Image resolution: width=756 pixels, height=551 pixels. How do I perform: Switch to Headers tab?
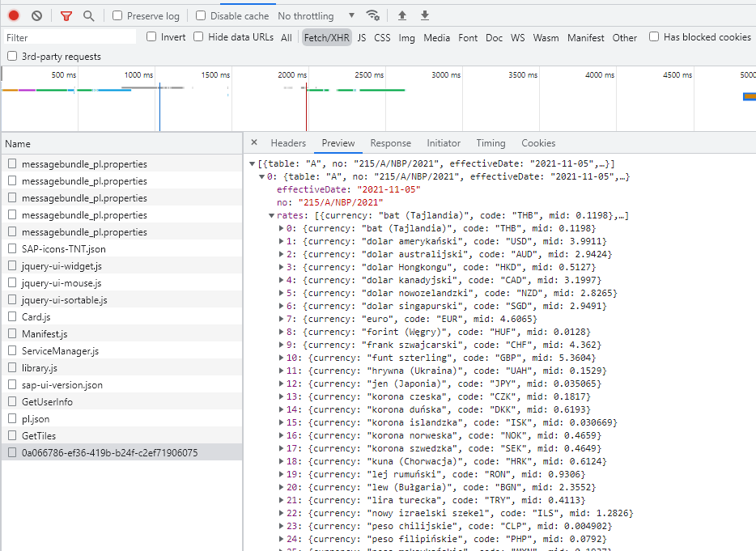288,143
